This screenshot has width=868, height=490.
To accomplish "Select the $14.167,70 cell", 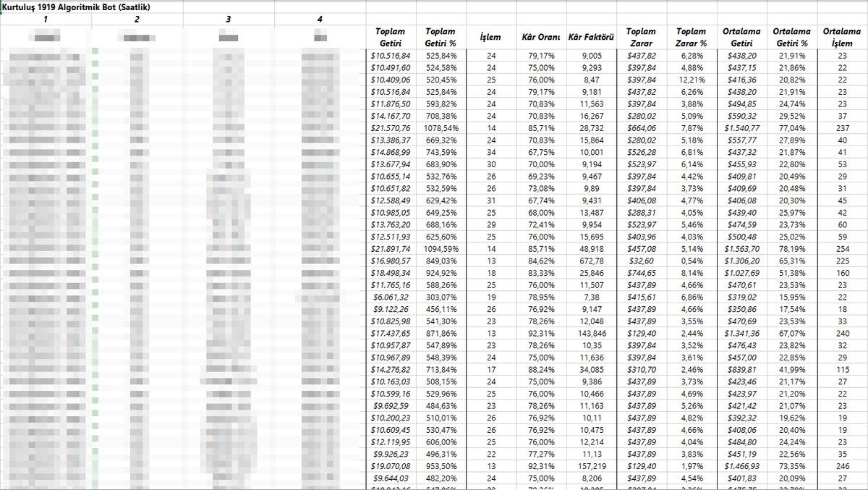I will 391,115.
